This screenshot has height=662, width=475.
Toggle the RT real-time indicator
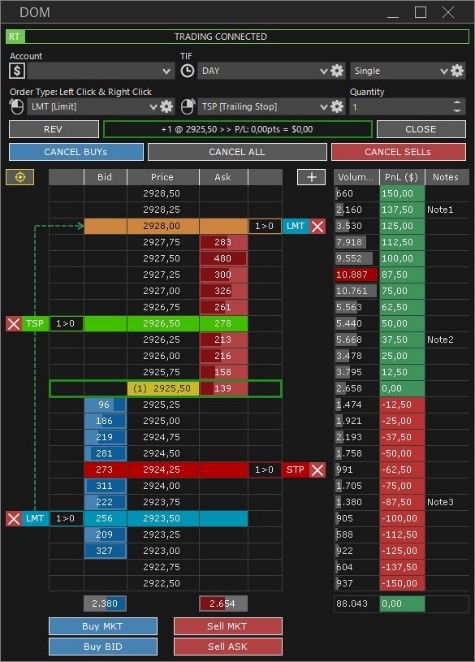click(15, 37)
